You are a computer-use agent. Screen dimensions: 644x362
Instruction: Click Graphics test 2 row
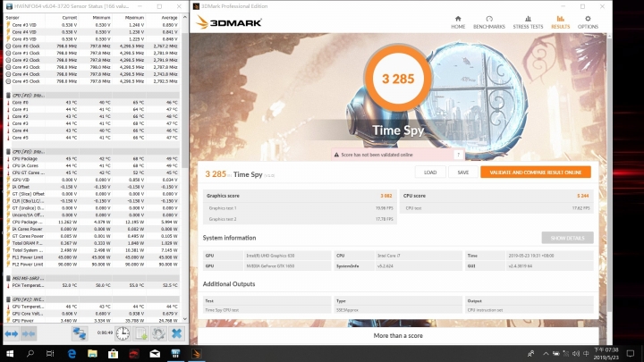301,219
